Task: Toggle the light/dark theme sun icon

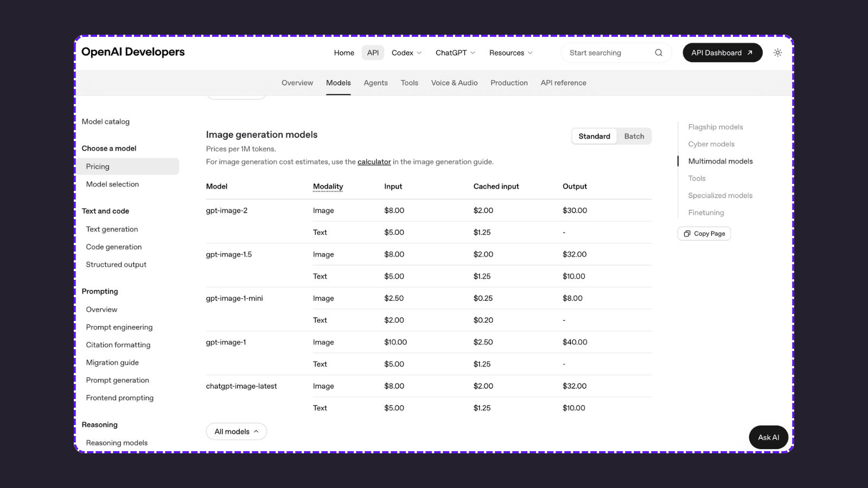Action: point(777,53)
